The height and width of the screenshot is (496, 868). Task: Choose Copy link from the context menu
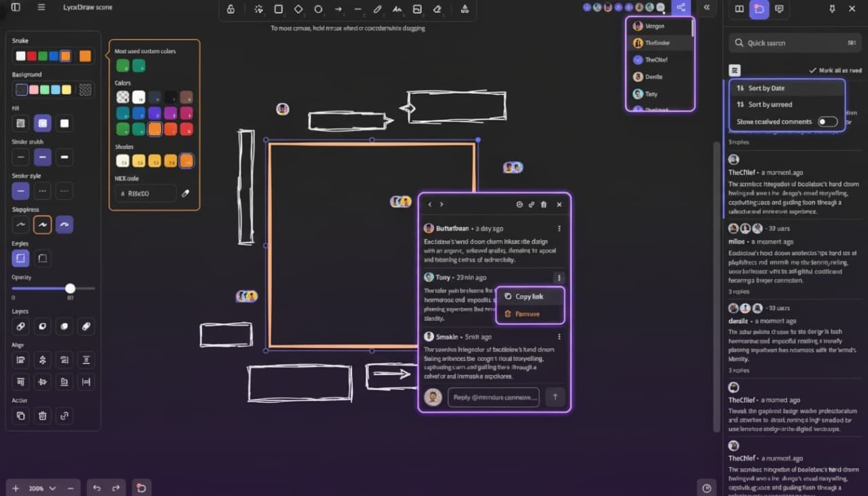point(528,296)
